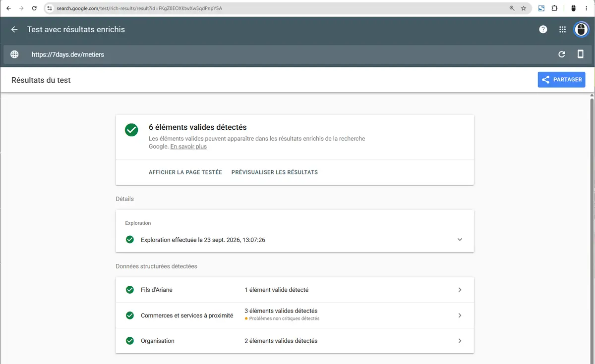Viewport: 595px width, 364px height.
Task: Bookmark this page with the star icon
Action: [524, 8]
